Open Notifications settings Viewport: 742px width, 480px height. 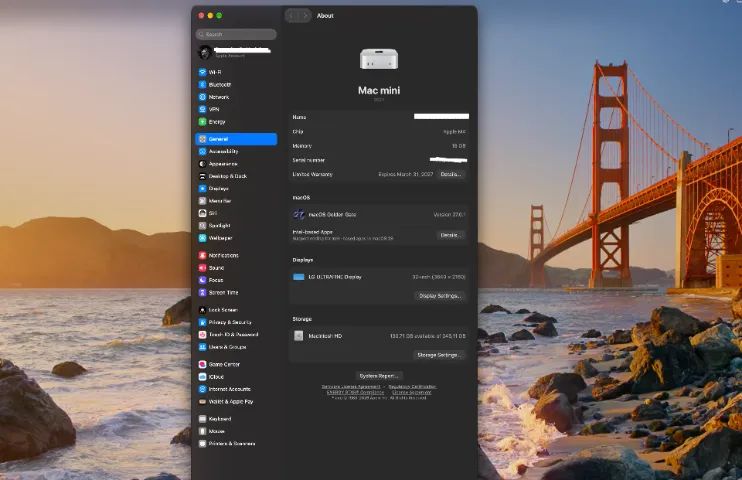pos(236,255)
